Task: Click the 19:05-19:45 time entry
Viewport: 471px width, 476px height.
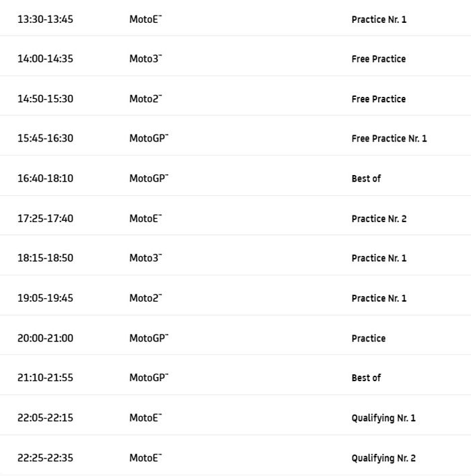Action: pos(45,298)
